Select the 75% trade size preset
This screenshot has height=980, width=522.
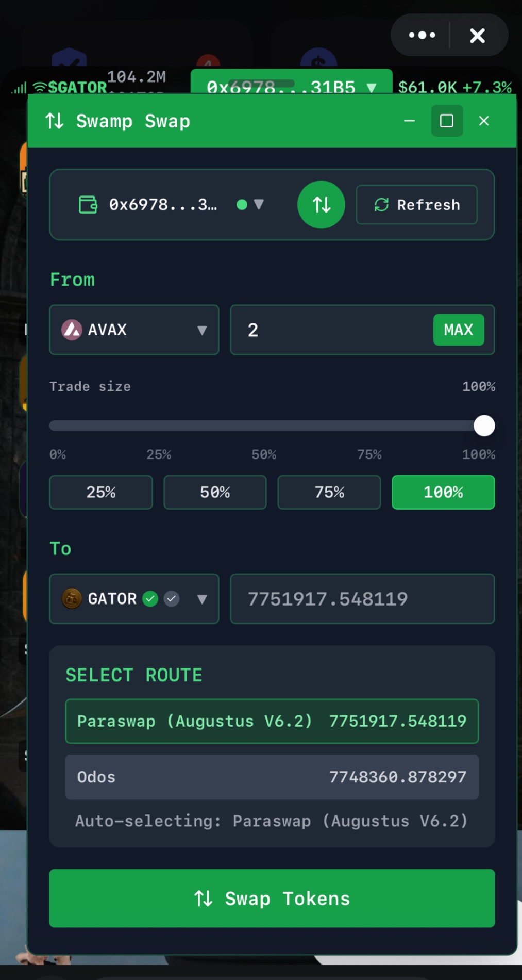(x=329, y=492)
